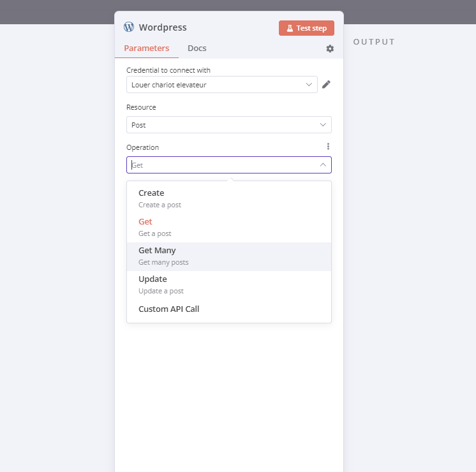Click the flask icon on Test step
The image size is (476, 472).
pos(290,28)
